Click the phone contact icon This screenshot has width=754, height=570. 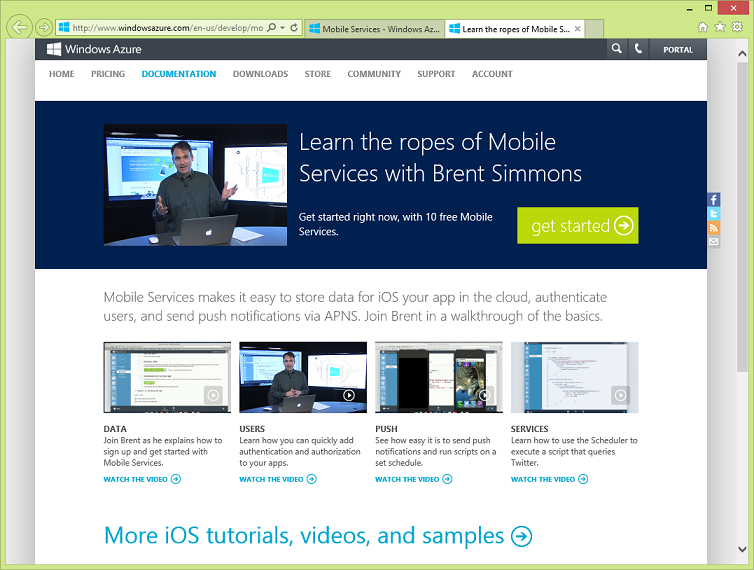tap(638, 49)
